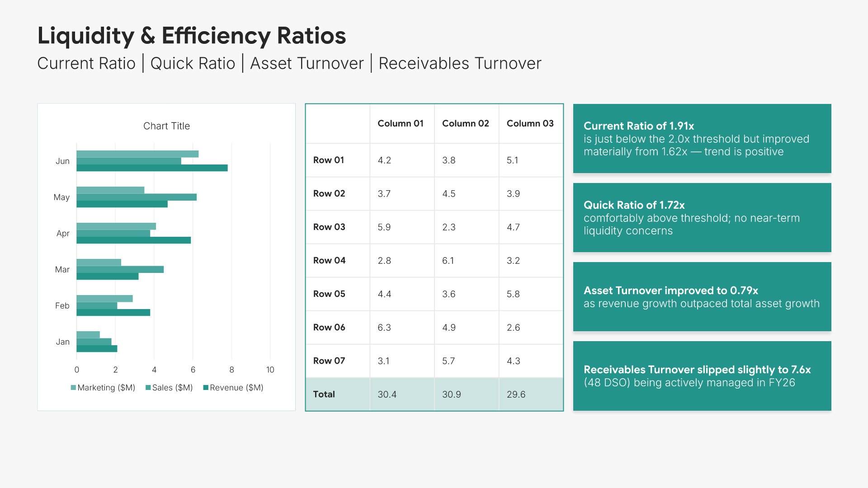Select the subtitle line with Current Ratio
Image resolution: width=868 pixels, height=488 pixels.
[x=289, y=63]
